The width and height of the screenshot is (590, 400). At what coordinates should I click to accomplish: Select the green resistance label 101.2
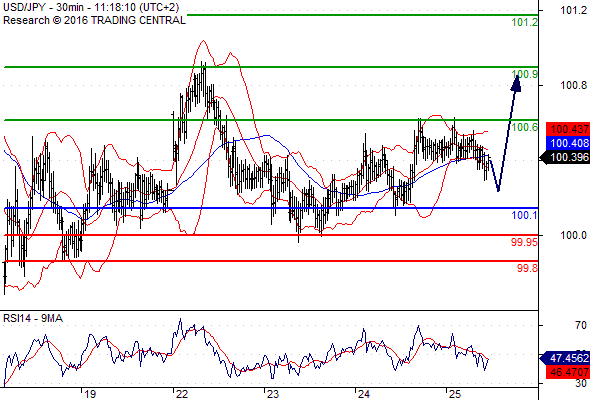[x=524, y=22]
